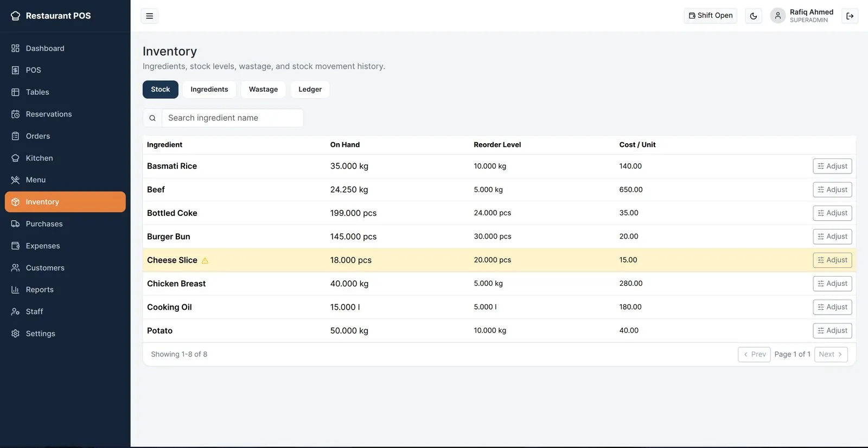The height and width of the screenshot is (448, 868).
Task: Open the Ledger tab
Action: (x=310, y=89)
